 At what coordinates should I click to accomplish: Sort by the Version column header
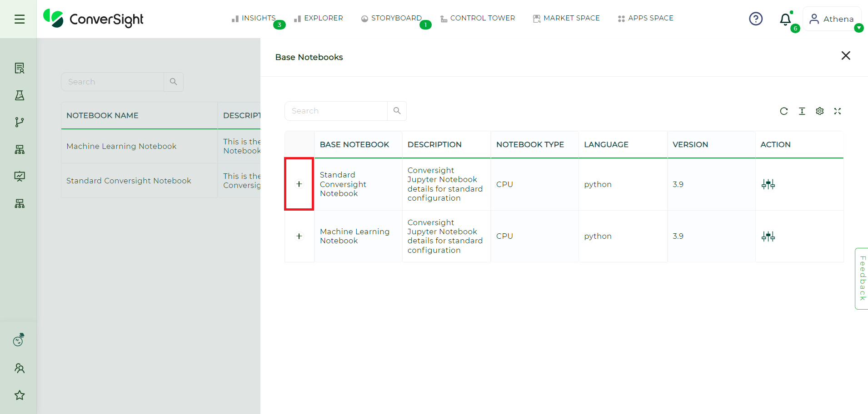point(711,144)
